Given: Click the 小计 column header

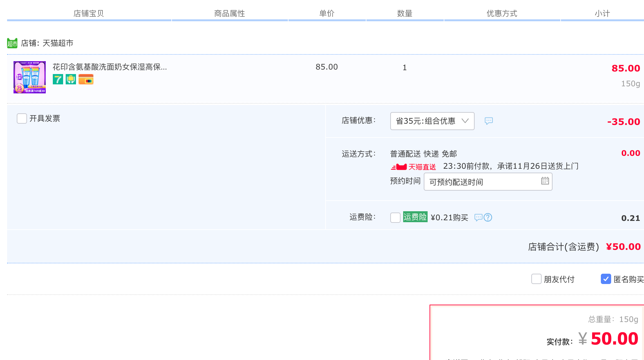Looking at the screenshot, I should pos(602,14).
